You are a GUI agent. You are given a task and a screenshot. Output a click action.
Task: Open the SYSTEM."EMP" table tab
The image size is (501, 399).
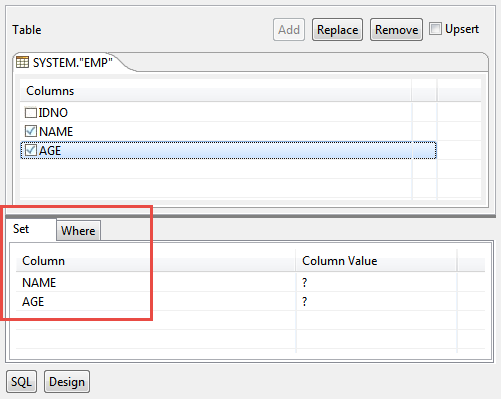[67, 62]
